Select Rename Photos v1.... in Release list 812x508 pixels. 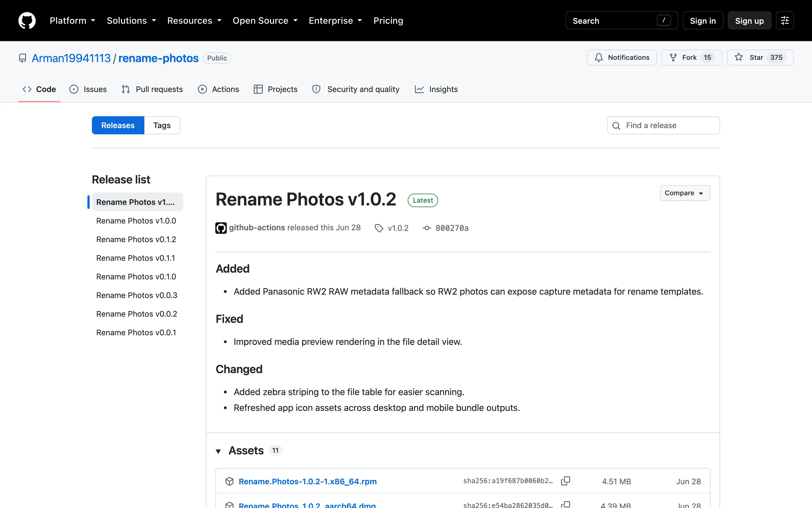(137, 202)
